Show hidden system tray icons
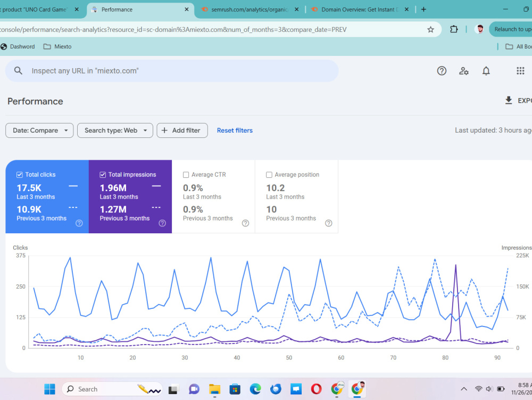The width and height of the screenshot is (532, 400). 463,389
